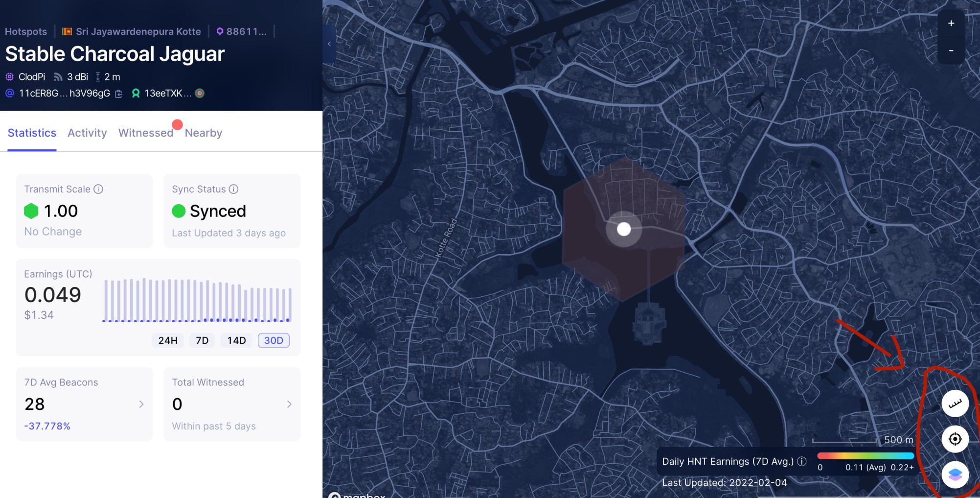Image resolution: width=980 pixels, height=498 pixels.
Task: Open owner account 13eeTXK... link
Action: coord(168,93)
